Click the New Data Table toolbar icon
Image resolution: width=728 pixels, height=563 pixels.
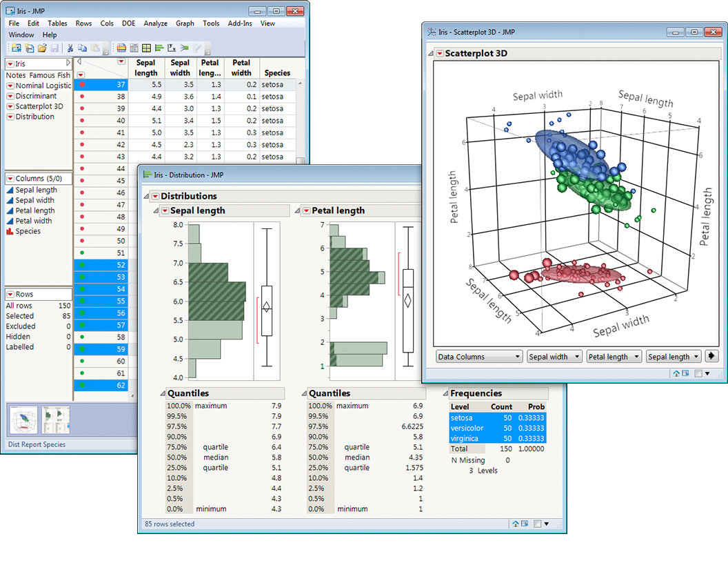pyautogui.click(x=17, y=48)
